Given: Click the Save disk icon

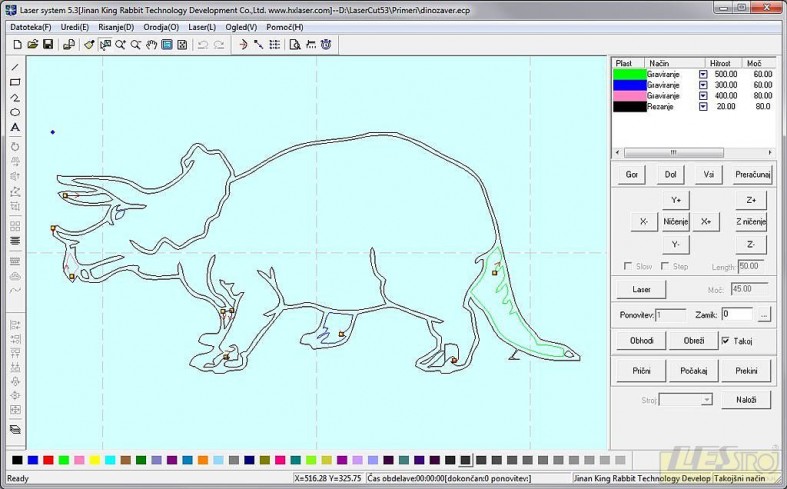Looking at the screenshot, I should (x=48, y=45).
